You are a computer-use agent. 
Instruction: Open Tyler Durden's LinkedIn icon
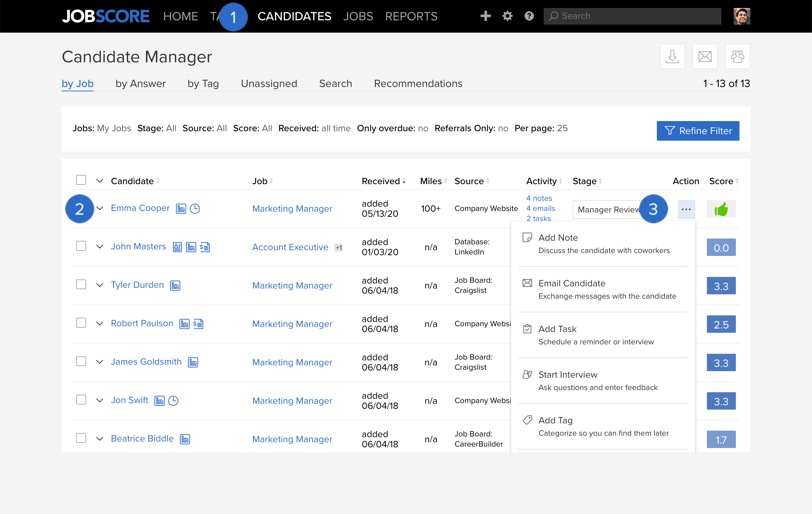(x=175, y=286)
